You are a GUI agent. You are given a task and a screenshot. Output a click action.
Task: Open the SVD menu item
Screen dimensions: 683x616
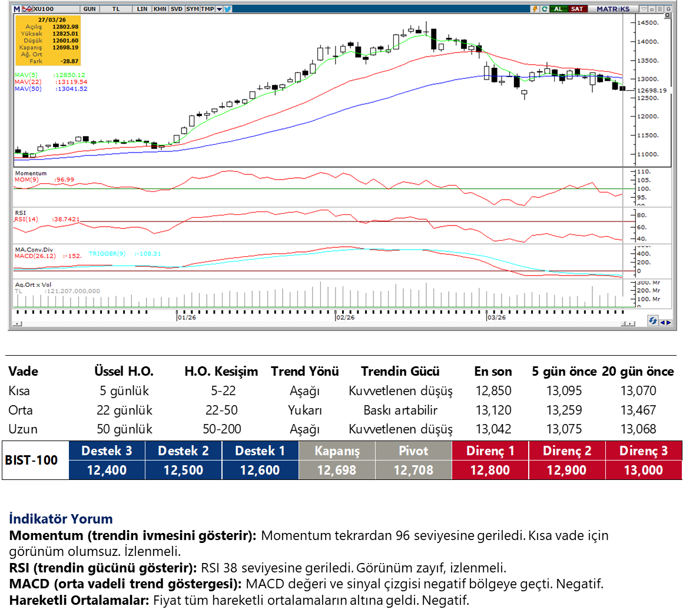tap(176, 9)
